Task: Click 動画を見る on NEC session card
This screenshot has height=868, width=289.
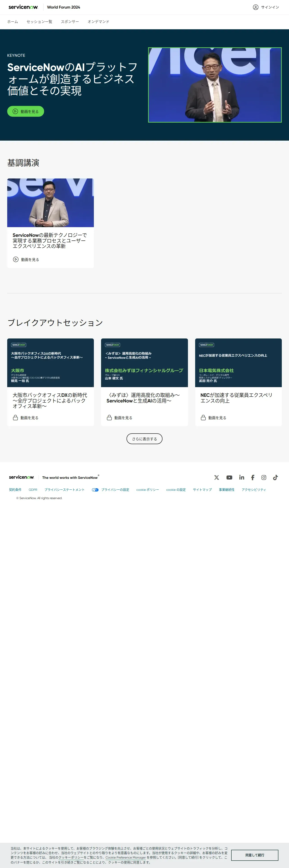Action: click(217, 418)
